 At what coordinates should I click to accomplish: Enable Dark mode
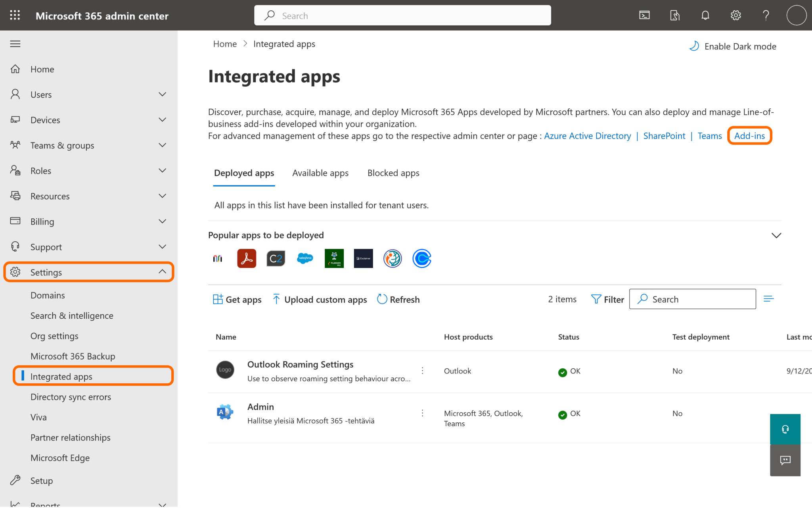tap(733, 46)
